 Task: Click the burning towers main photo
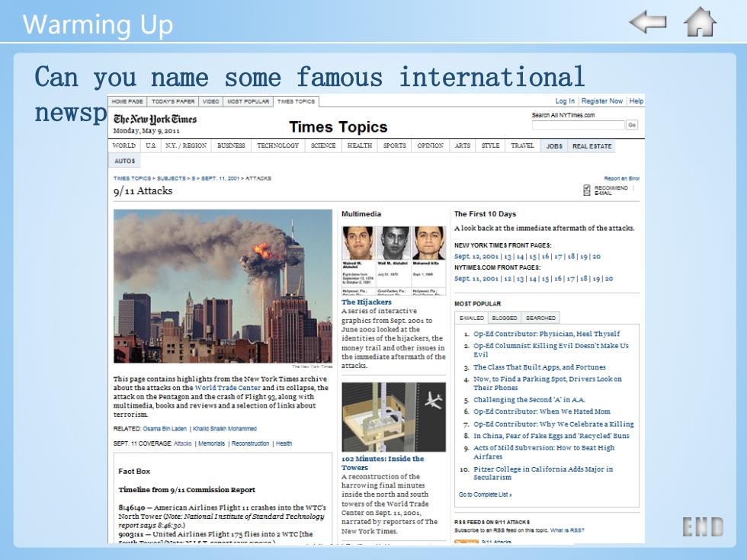point(223,286)
